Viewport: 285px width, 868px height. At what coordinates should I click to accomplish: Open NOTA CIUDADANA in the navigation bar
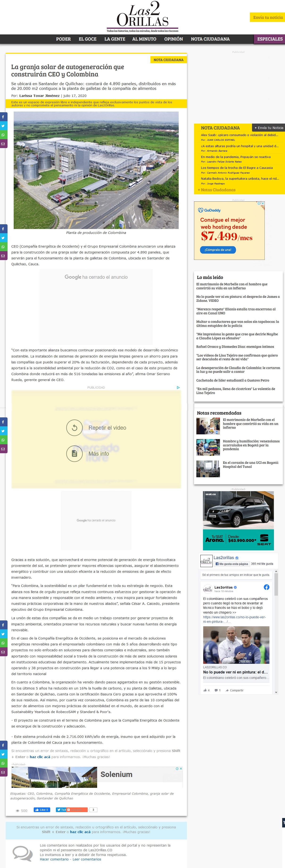click(210, 39)
